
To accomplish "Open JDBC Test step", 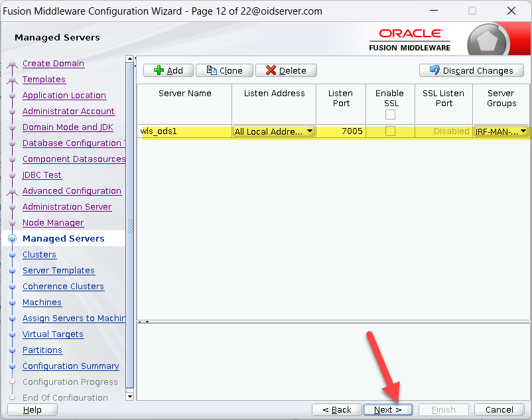I will (x=42, y=175).
